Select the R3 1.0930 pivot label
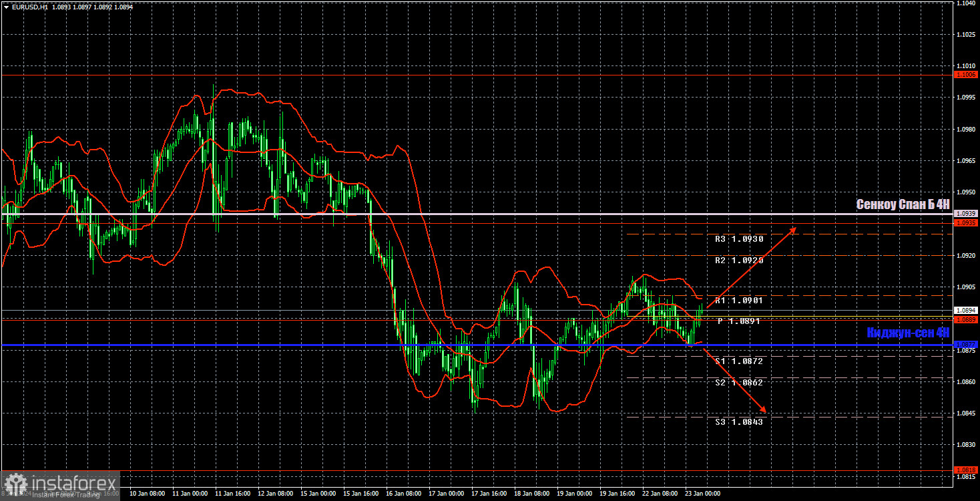 click(x=739, y=239)
